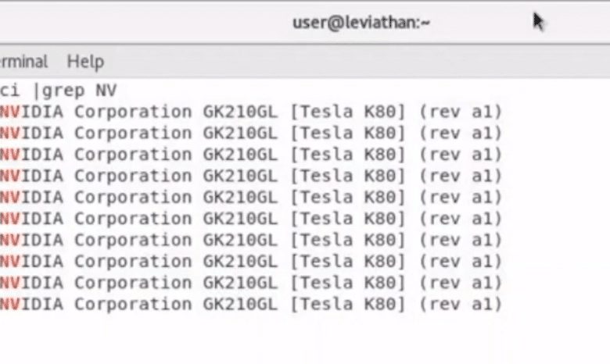
Task: Click '(rev a1)' in the first output line
Action: pyautogui.click(x=461, y=112)
